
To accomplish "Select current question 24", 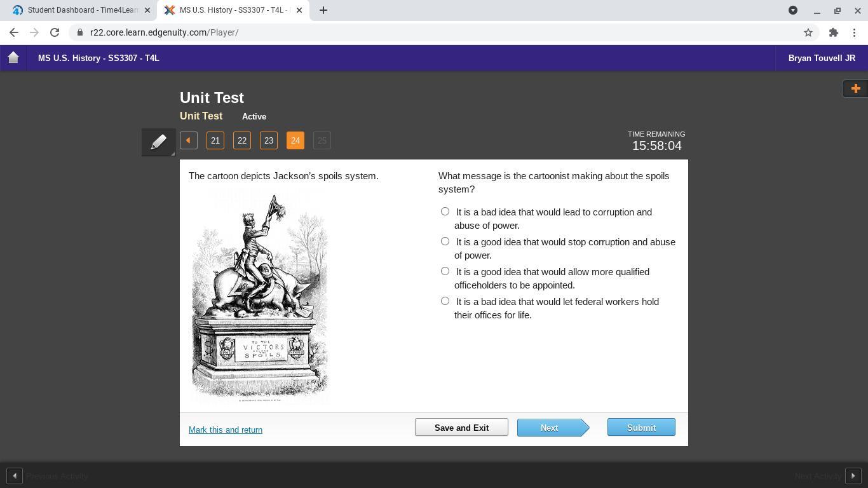I will point(295,140).
